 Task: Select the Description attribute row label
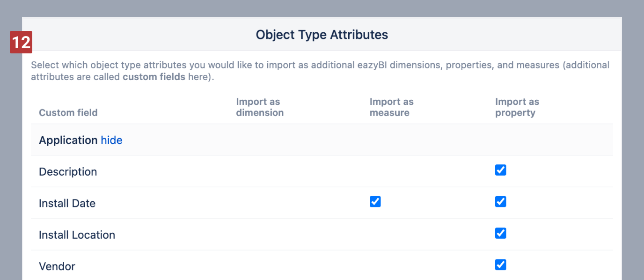click(x=68, y=172)
